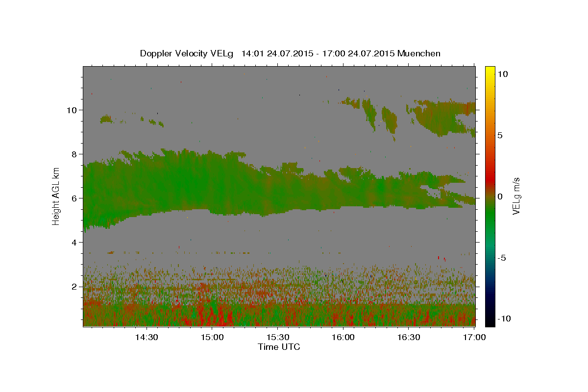Click the plot title 'Doppler Velocity VELg'

pyautogui.click(x=188, y=53)
